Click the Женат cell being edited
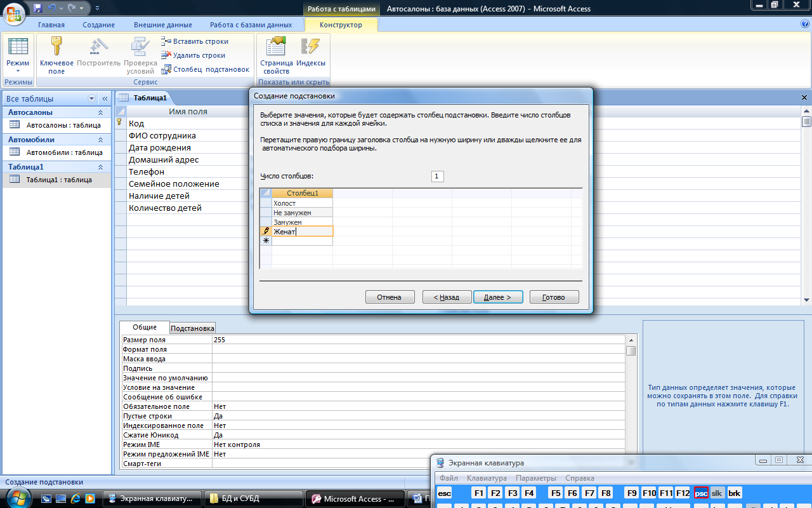 click(302, 232)
